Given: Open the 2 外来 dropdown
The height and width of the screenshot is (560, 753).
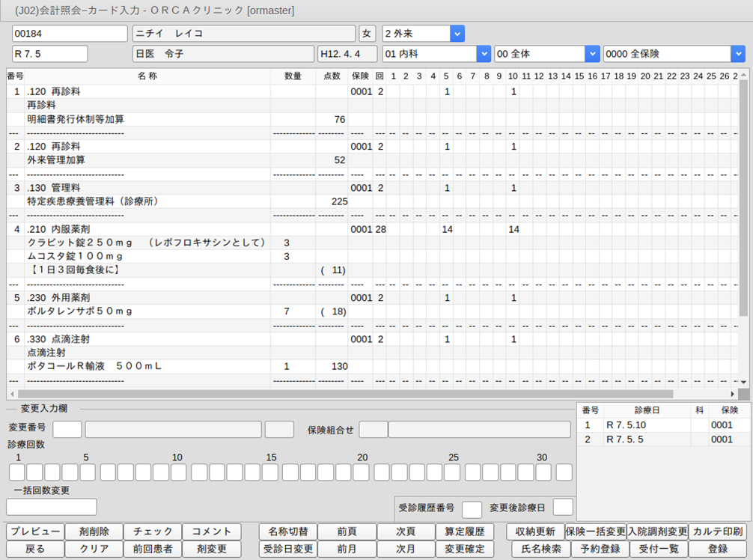Looking at the screenshot, I should pyautogui.click(x=457, y=34).
